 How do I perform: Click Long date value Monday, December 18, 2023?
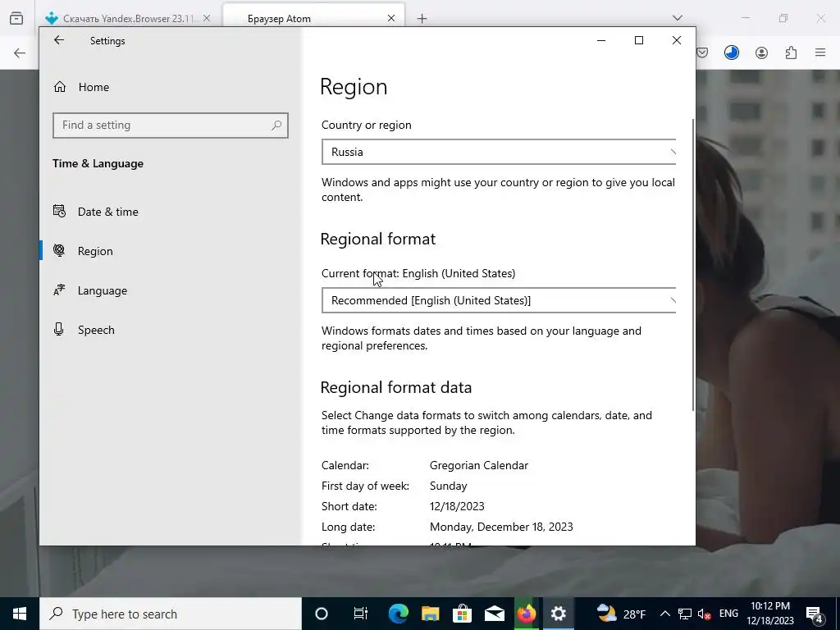click(501, 527)
